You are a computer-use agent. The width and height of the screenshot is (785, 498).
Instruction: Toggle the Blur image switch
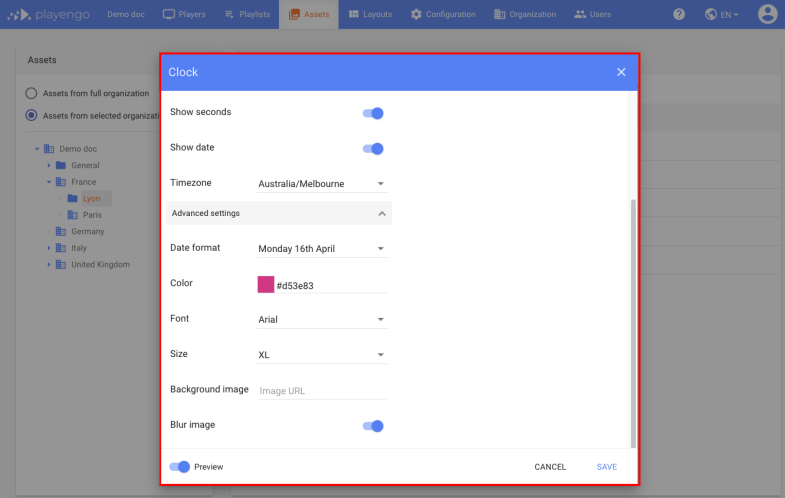373,426
